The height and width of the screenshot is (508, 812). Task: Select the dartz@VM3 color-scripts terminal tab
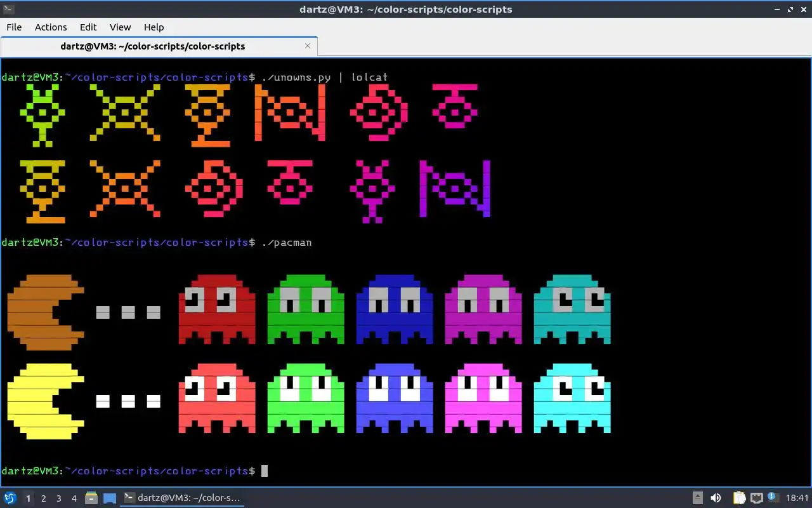159,46
